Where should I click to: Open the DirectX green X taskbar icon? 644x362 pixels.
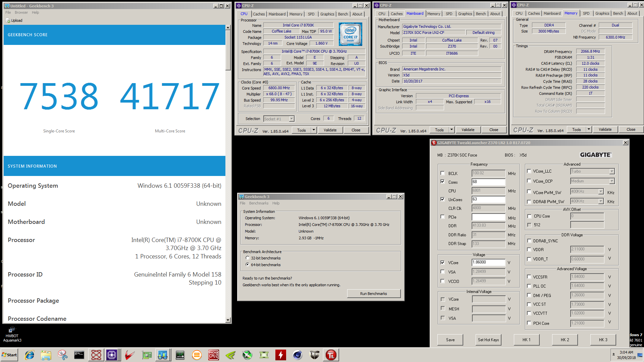264,355
